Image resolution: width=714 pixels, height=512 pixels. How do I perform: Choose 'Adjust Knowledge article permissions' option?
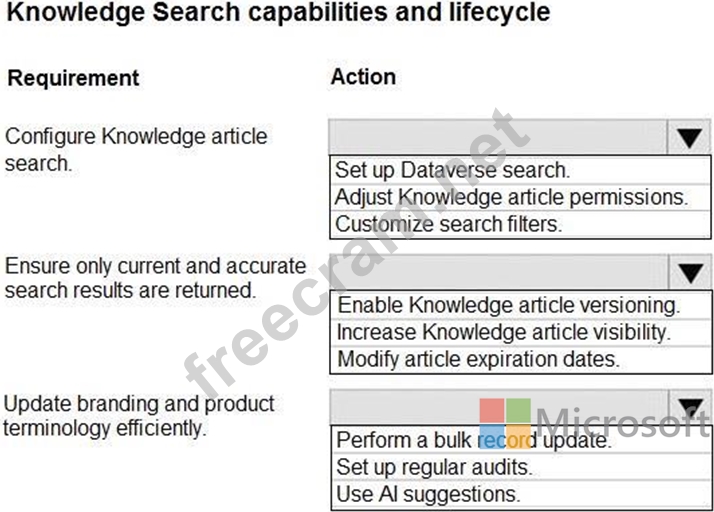[511, 197]
